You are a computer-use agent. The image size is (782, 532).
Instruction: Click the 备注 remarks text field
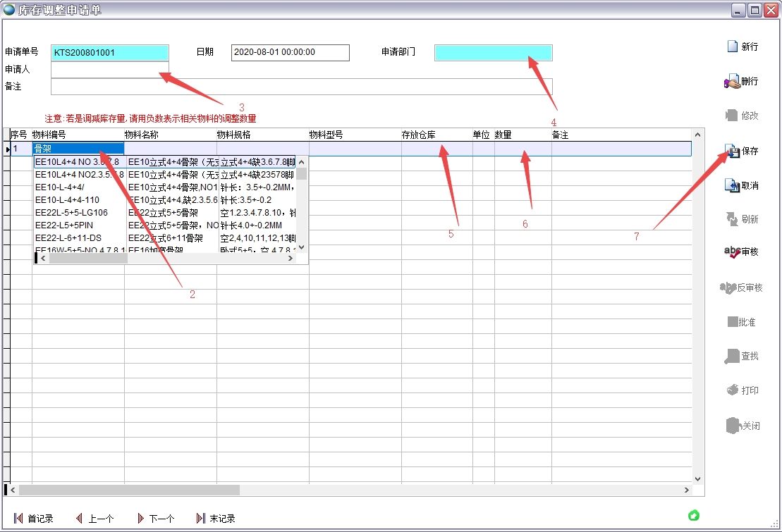(x=301, y=87)
